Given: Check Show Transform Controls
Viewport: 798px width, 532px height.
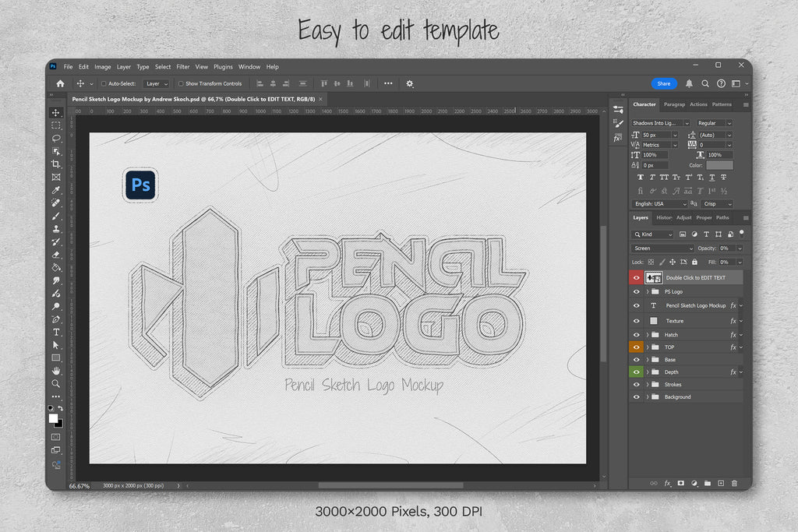Looking at the screenshot, I should coord(181,83).
